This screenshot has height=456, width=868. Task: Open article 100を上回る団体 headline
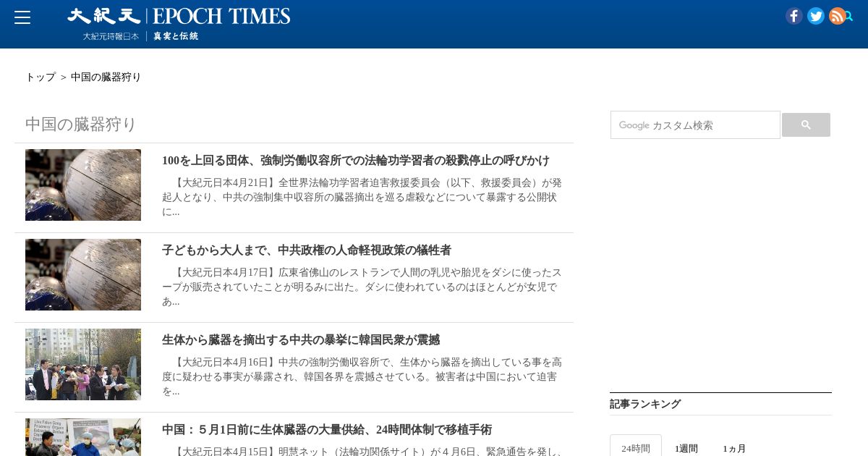click(x=356, y=161)
